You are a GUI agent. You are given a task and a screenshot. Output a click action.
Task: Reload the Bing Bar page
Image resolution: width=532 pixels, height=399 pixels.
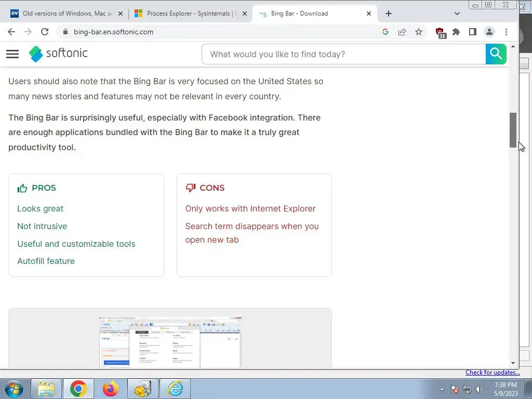[x=45, y=32]
